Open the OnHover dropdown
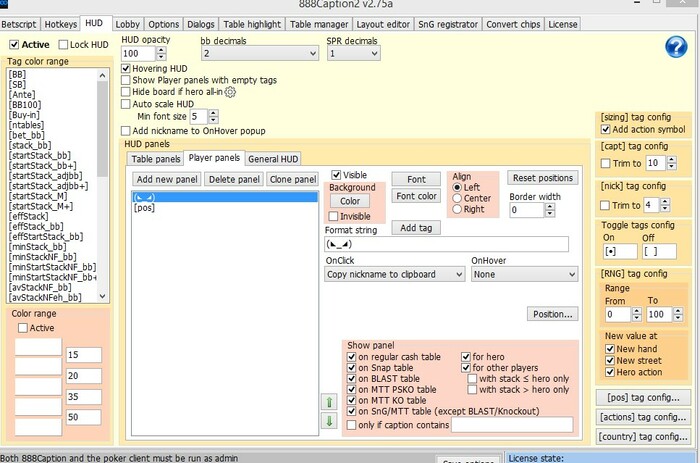The width and height of the screenshot is (700, 463). coord(525,274)
